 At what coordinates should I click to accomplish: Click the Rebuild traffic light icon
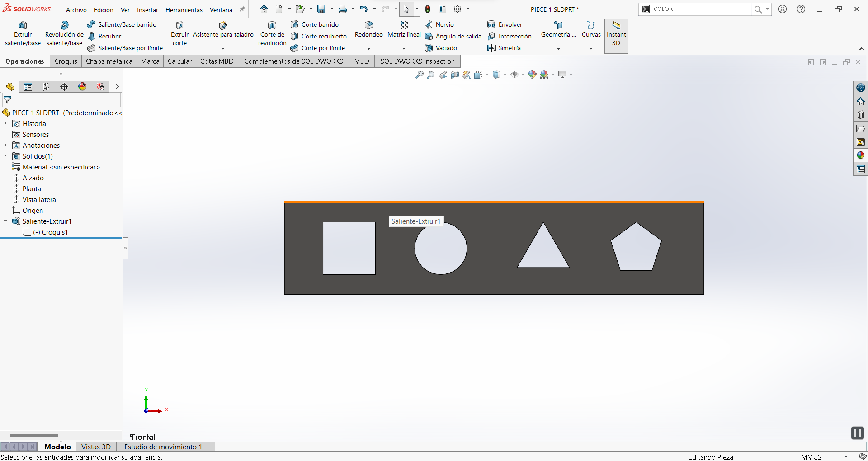[x=428, y=9]
